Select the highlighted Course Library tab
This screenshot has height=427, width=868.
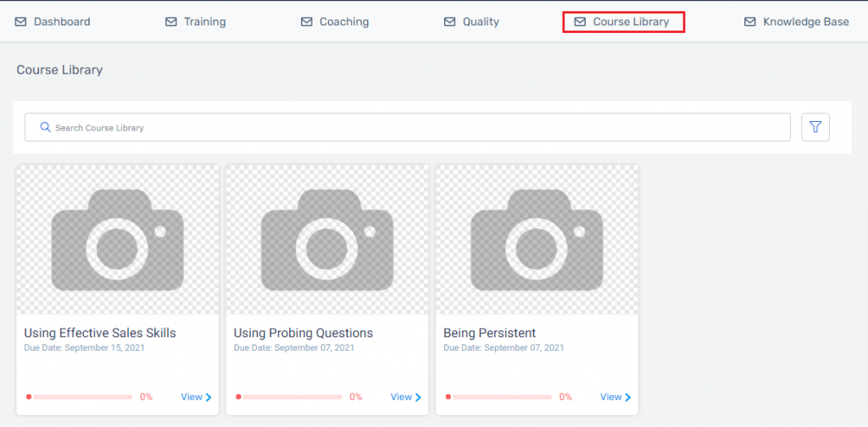tap(624, 22)
